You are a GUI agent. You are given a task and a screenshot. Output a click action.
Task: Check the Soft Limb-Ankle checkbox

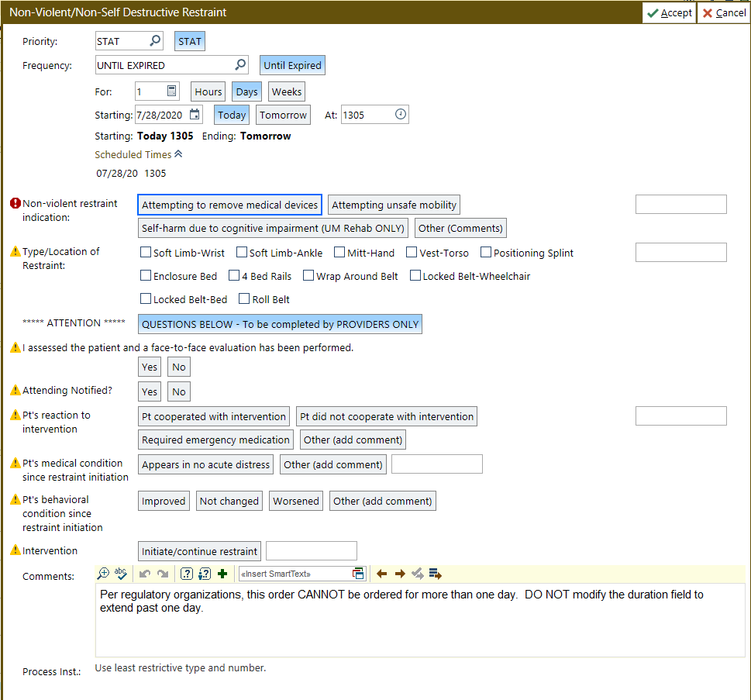click(x=242, y=252)
